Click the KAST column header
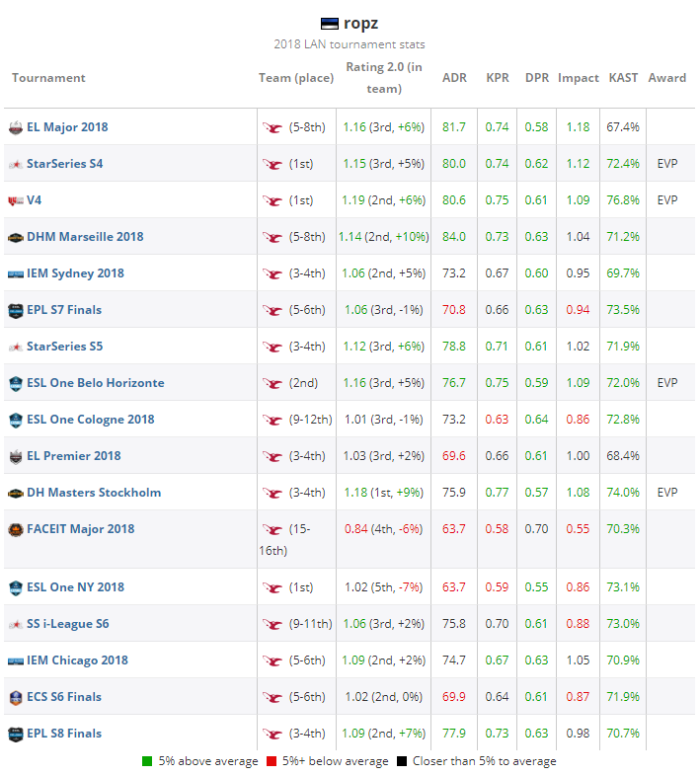700x776 pixels. [623, 78]
